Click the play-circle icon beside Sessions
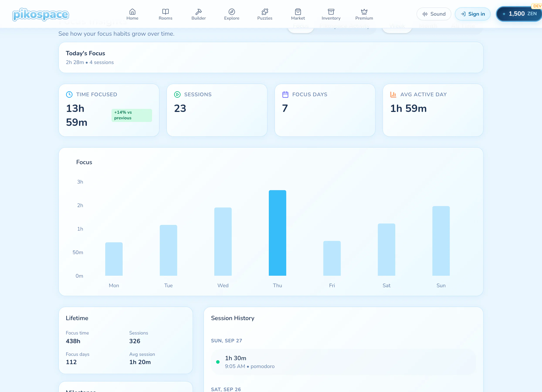 [x=177, y=94]
